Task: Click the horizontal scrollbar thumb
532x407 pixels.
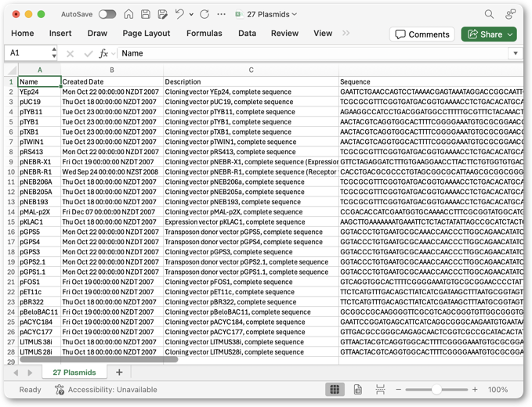Action: click(x=99, y=359)
